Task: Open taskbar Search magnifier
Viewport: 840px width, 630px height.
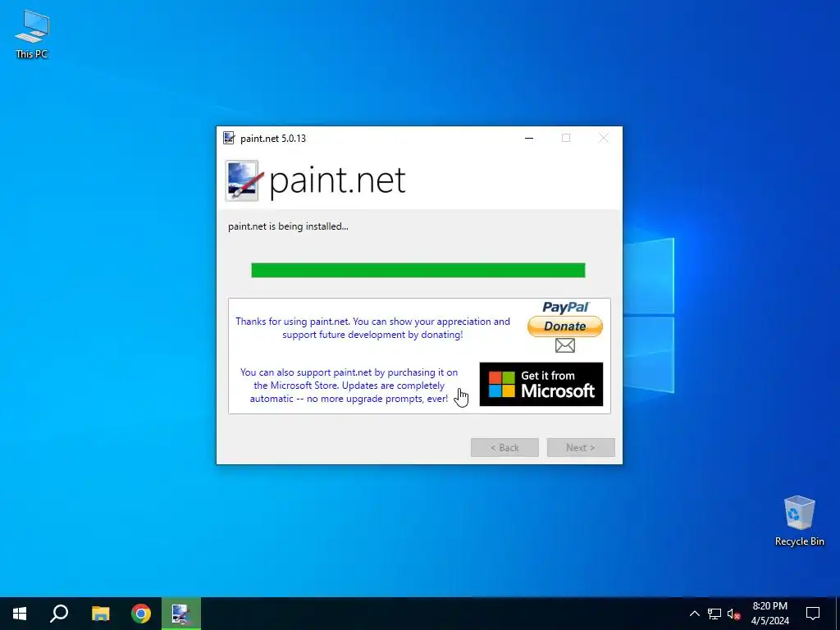Action: 59,614
